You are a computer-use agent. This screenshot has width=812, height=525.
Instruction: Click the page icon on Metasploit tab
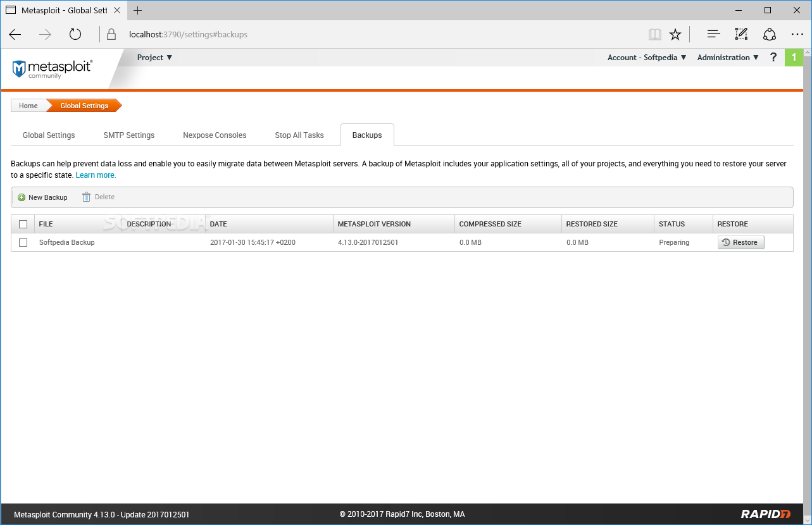11,10
